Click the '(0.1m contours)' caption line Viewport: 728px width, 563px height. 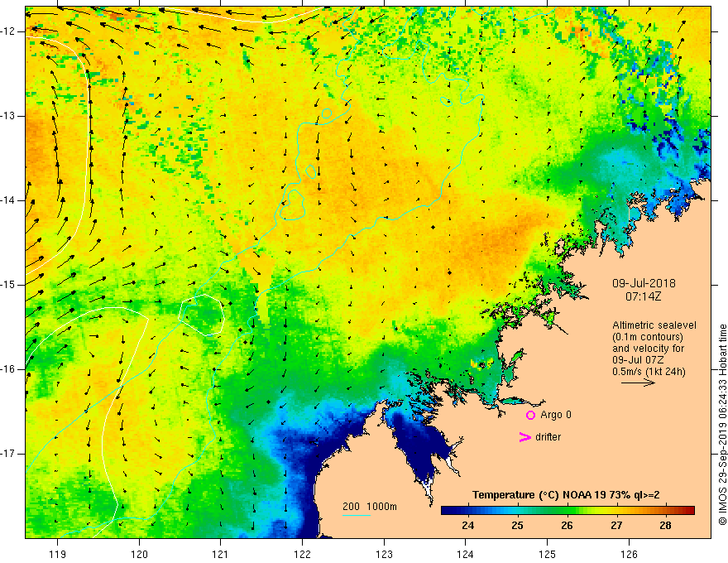[648, 337]
